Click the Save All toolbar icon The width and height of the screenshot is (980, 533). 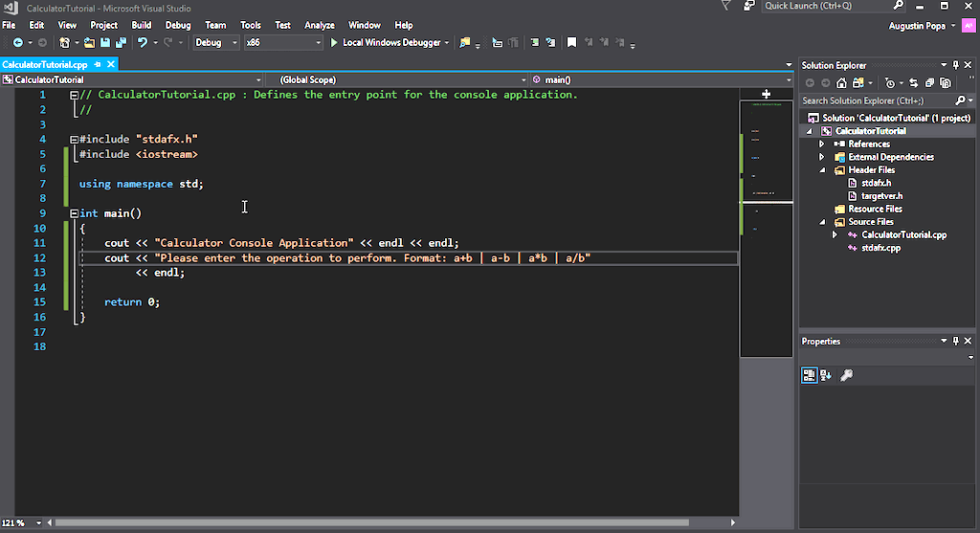(121, 43)
